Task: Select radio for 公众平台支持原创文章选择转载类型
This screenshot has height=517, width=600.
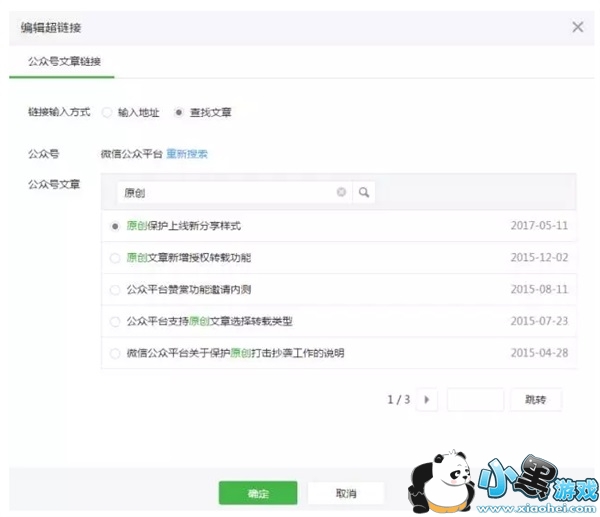Action: (x=115, y=321)
